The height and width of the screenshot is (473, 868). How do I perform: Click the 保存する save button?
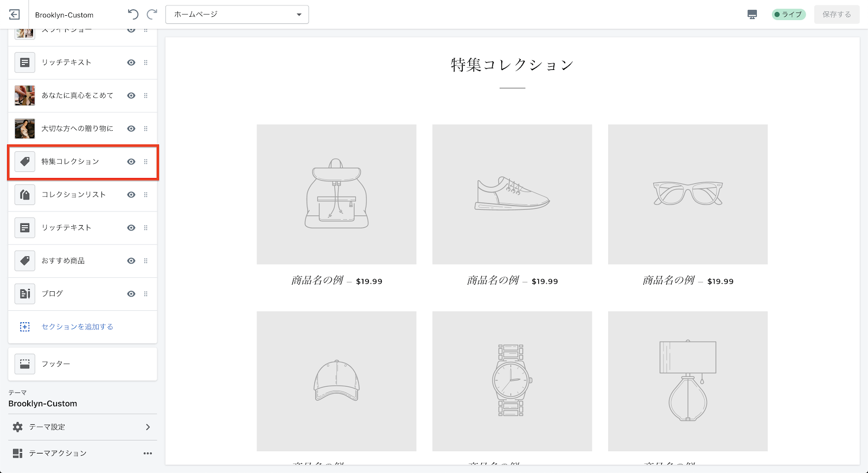click(x=837, y=15)
